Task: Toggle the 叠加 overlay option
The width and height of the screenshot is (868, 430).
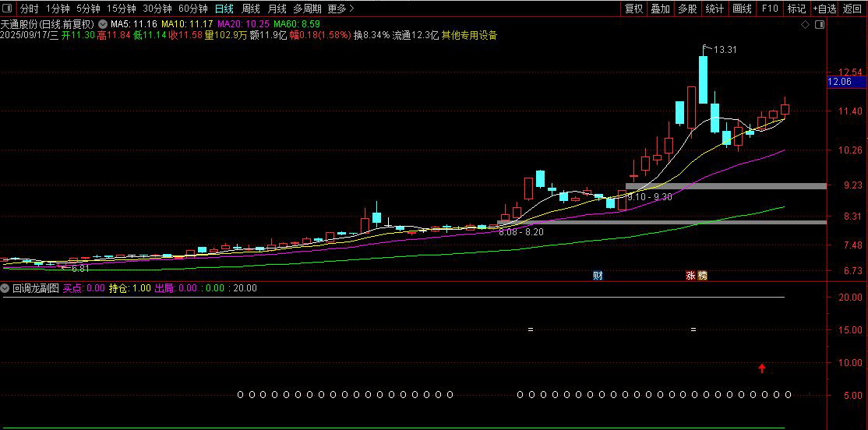Action: pyautogui.click(x=661, y=9)
